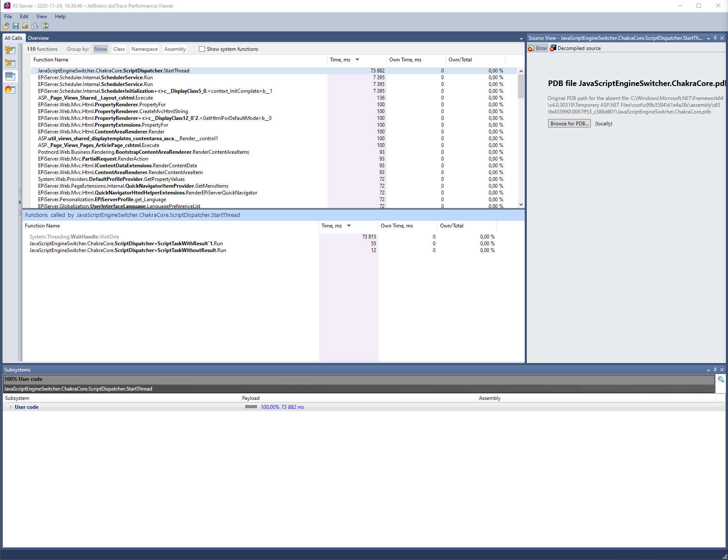The image size is (728, 560).
Task: Select the Hot Spots flame icon in sidebar
Action: coord(10,89)
